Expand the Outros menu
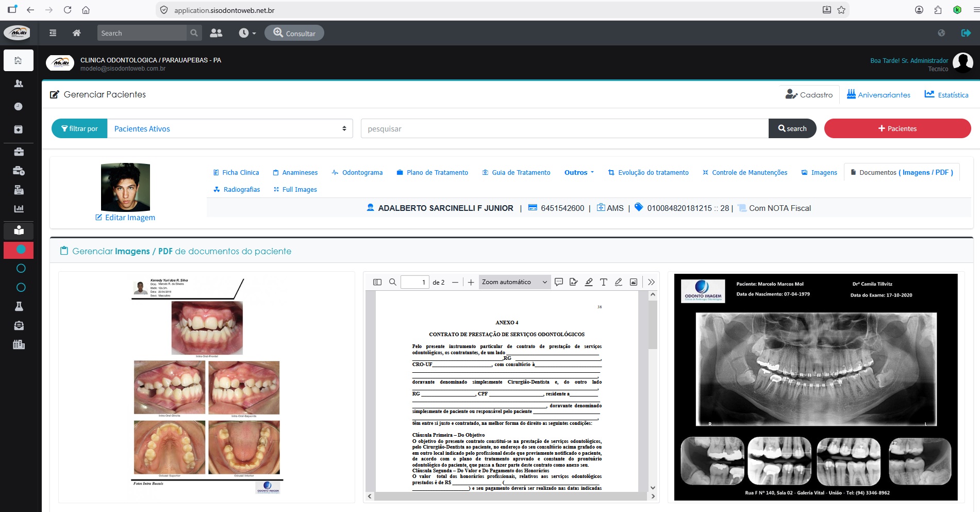Viewport: 980px width, 512px height. 579,173
